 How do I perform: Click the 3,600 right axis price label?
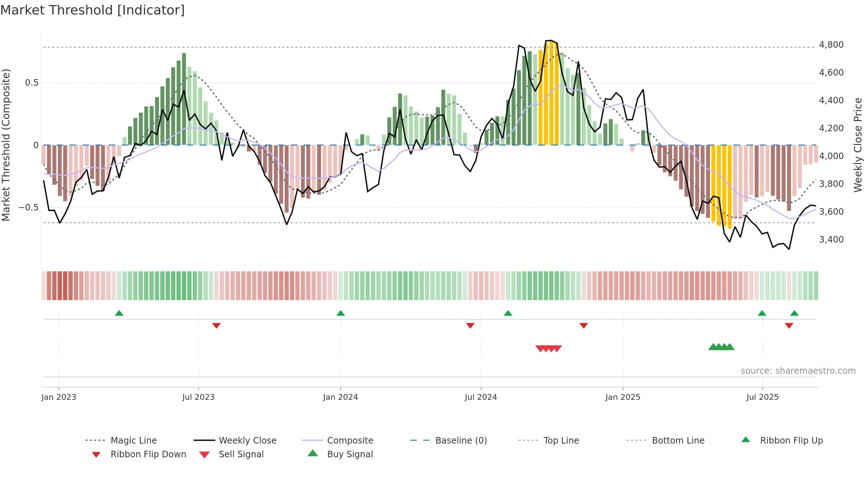pos(831,212)
